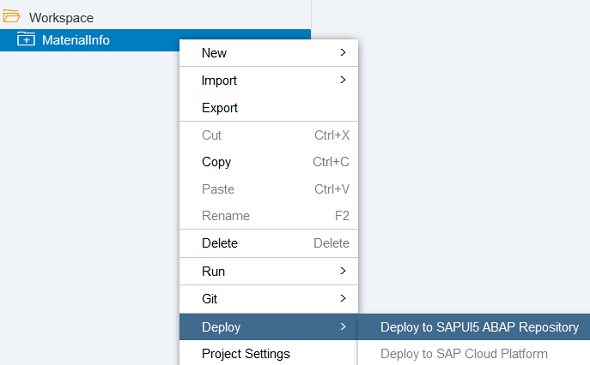Viewport: 590px width, 365px height.
Task: Click the Ctrl+V shortcut label
Action: tap(332, 189)
